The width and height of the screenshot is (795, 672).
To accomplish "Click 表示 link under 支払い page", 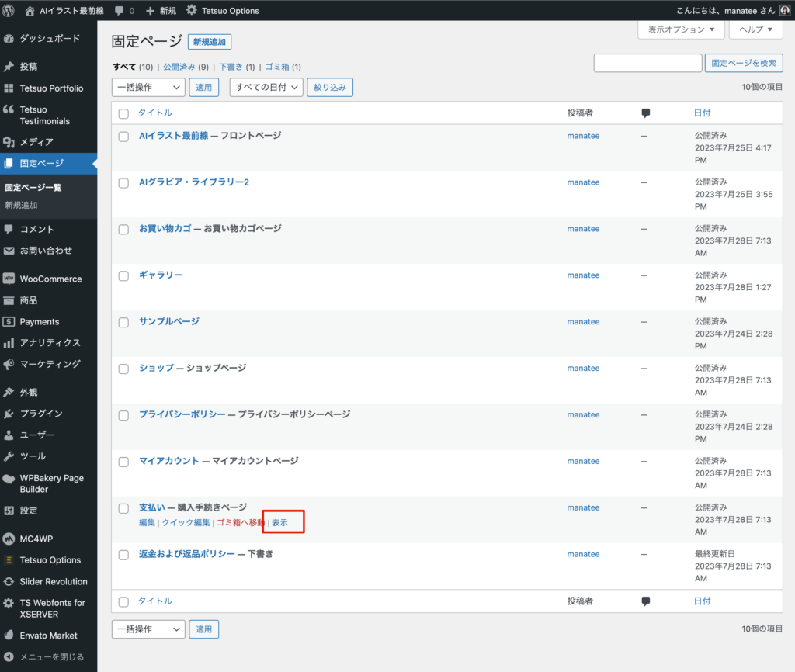I will 279,523.
